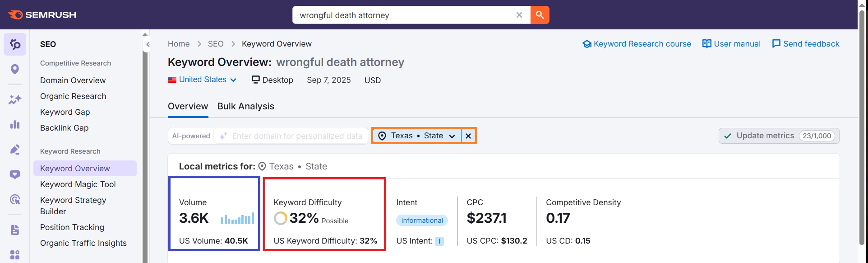Switch to the Bulk Analysis tab

pyautogui.click(x=245, y=106)
